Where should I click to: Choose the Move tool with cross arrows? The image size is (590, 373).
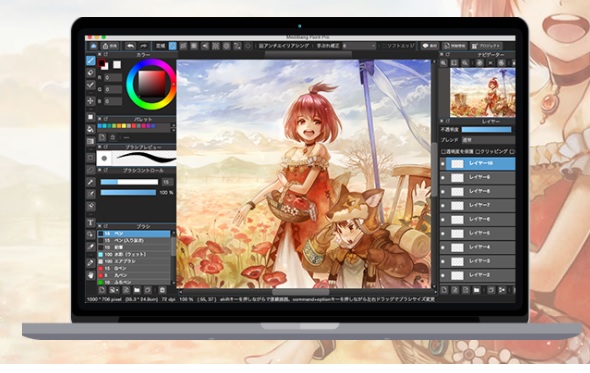click(91, 101)
